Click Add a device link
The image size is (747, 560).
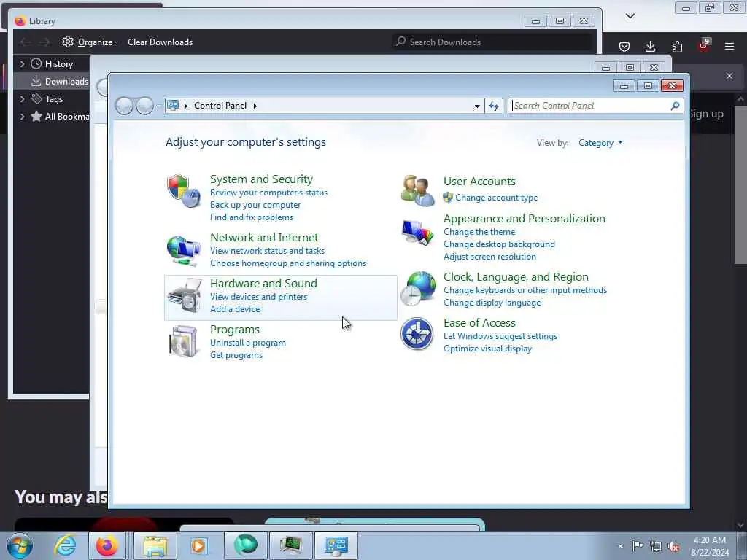[x=235, y=309]
